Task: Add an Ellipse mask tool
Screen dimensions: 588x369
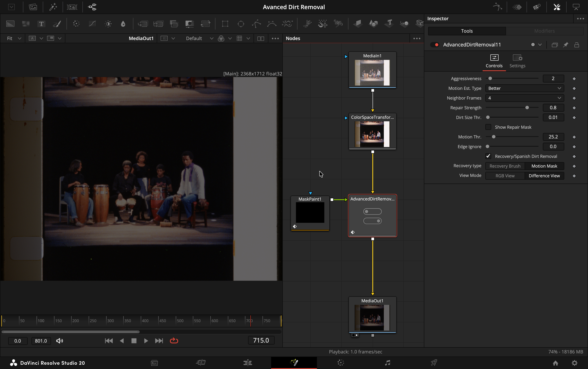Action: (x=241, y=24)
